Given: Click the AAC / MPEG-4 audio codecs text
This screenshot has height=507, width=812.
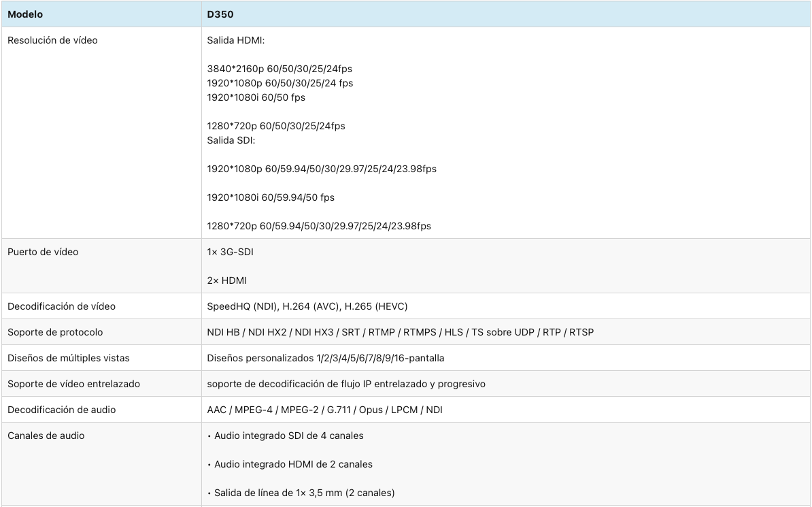Looking at the screenshot, I should pos(324,410).
